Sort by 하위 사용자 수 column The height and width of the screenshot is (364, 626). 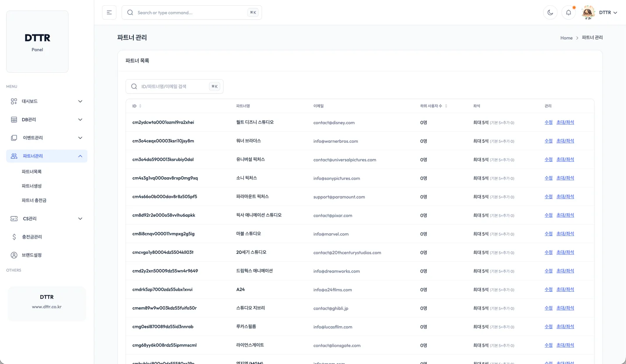[x=434, y=106]
